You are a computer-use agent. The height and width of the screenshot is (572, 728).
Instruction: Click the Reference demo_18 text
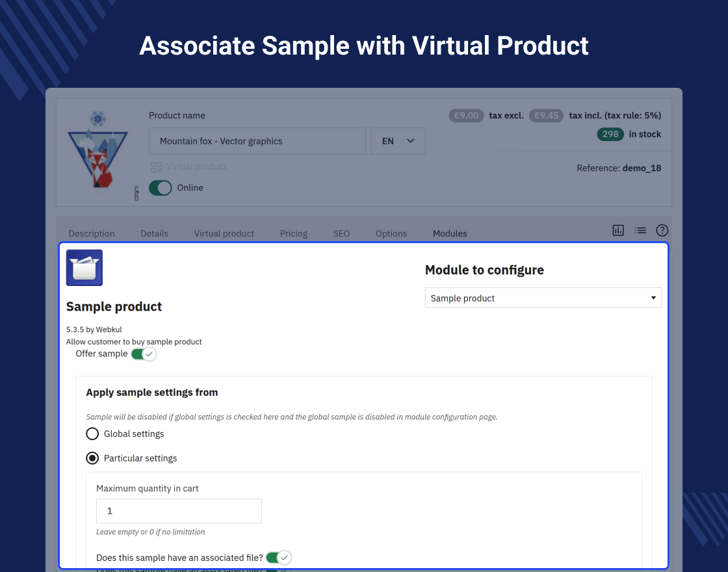click(x=618, y=168)
